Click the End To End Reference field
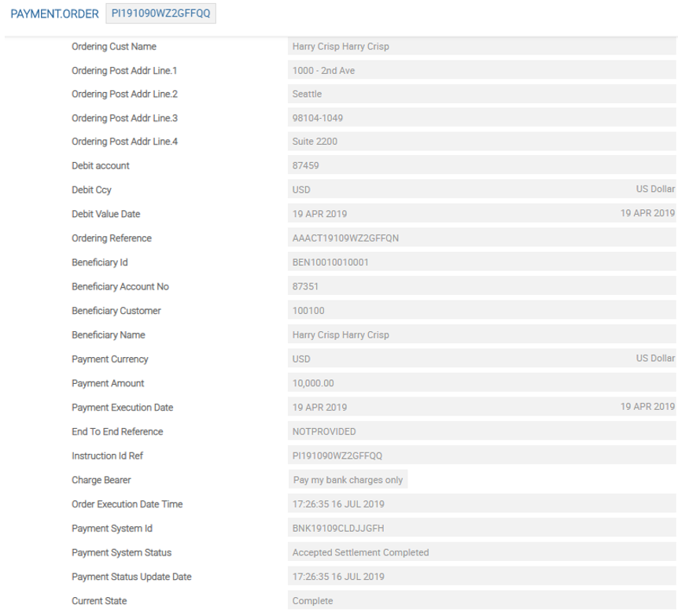Viewport: 678px width, 616px height. (481, 431)
